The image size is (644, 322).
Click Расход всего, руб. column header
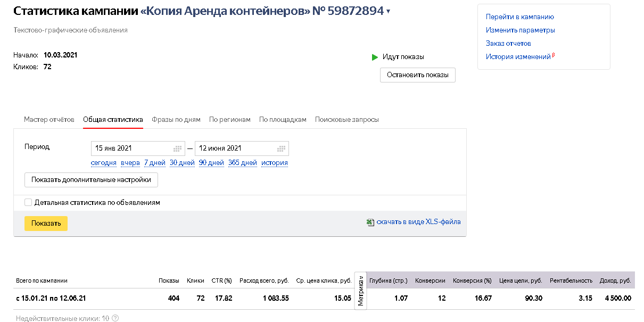(265, 281)
